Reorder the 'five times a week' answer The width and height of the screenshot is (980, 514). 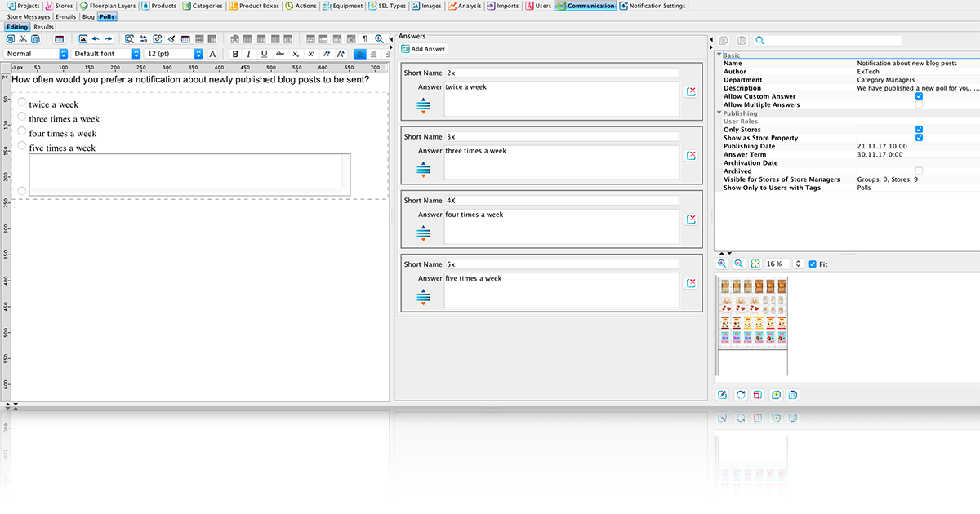tap(423, 297)
